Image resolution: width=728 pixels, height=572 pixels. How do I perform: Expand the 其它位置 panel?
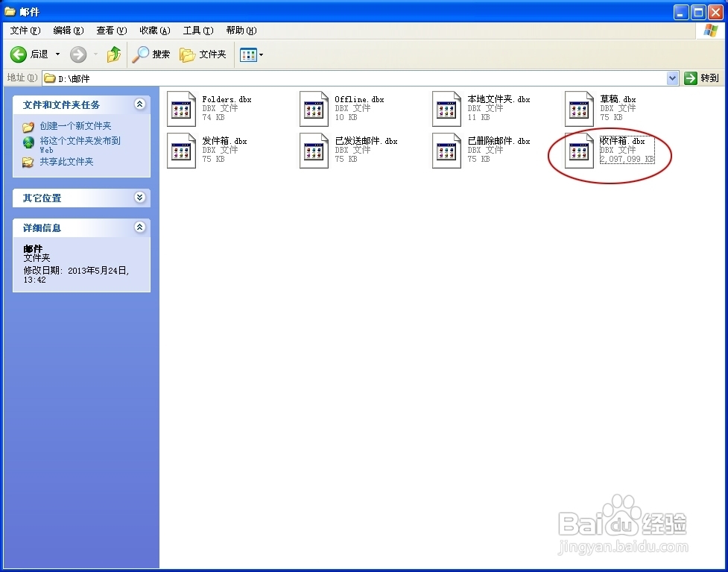140,198
